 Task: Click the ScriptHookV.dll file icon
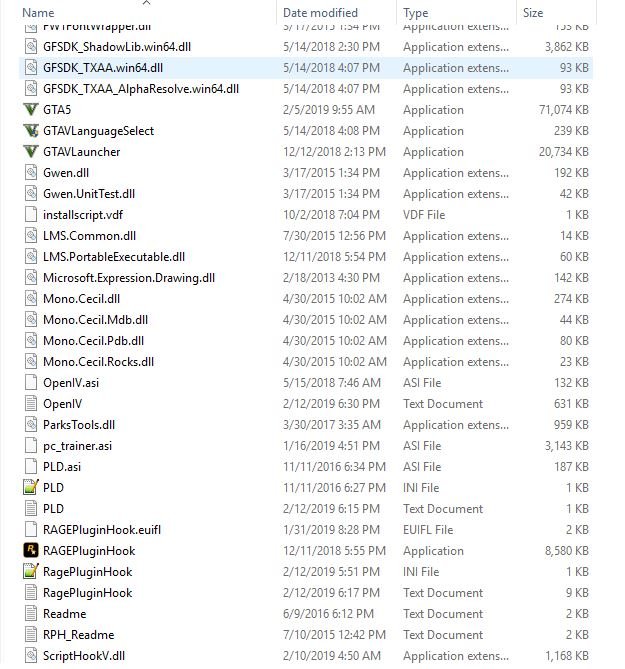31,655
